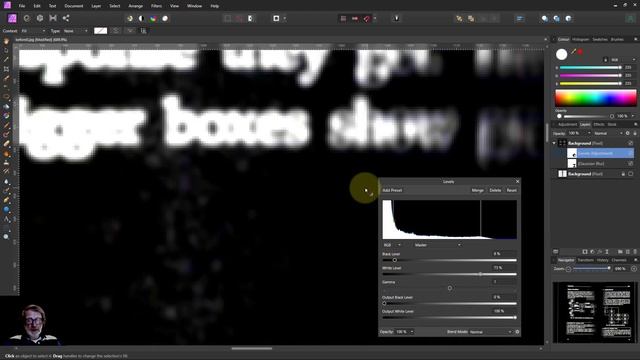Click the Gamma slider handle
Viewport: 640px width, 360px height.
click(x=450, y=288)
